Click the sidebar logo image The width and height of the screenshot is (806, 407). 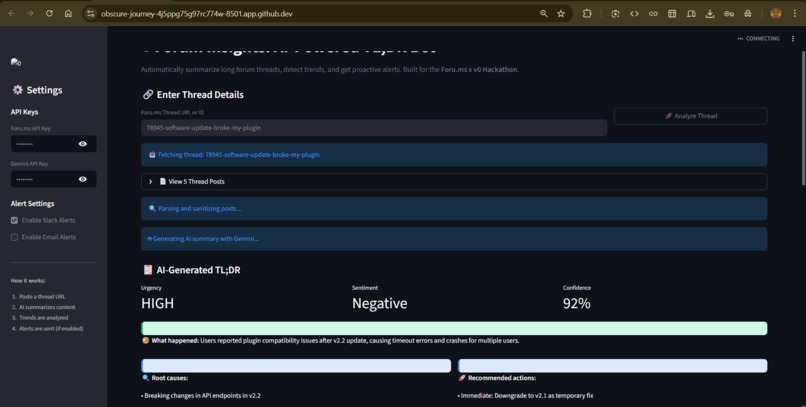pyautogui.click(x=16, y=63)
